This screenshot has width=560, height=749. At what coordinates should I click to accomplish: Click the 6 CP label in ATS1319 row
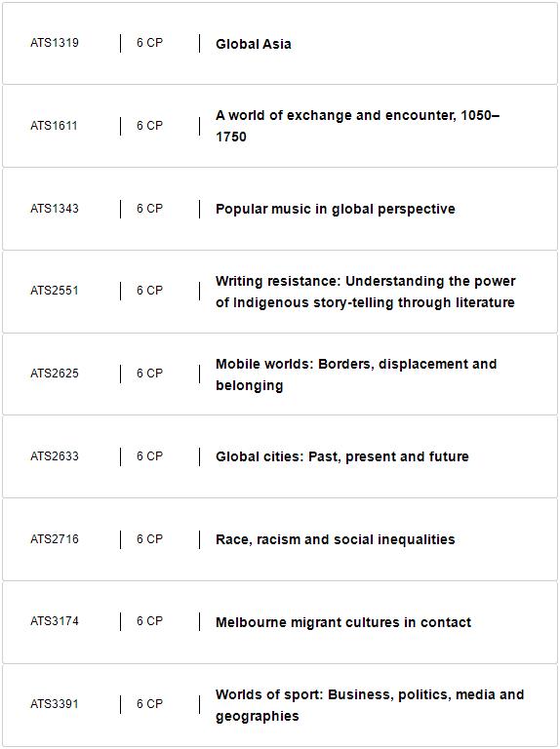(x=149, y=43)
